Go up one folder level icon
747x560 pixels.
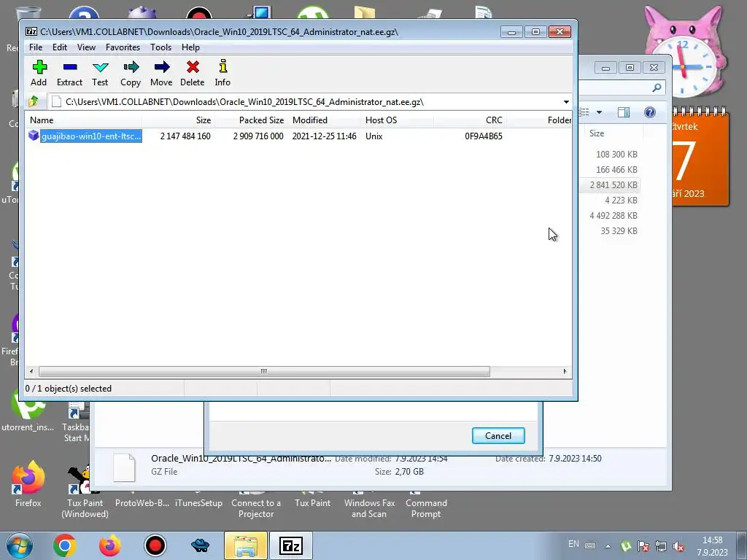pyautogui.click(x=34, y=101)
